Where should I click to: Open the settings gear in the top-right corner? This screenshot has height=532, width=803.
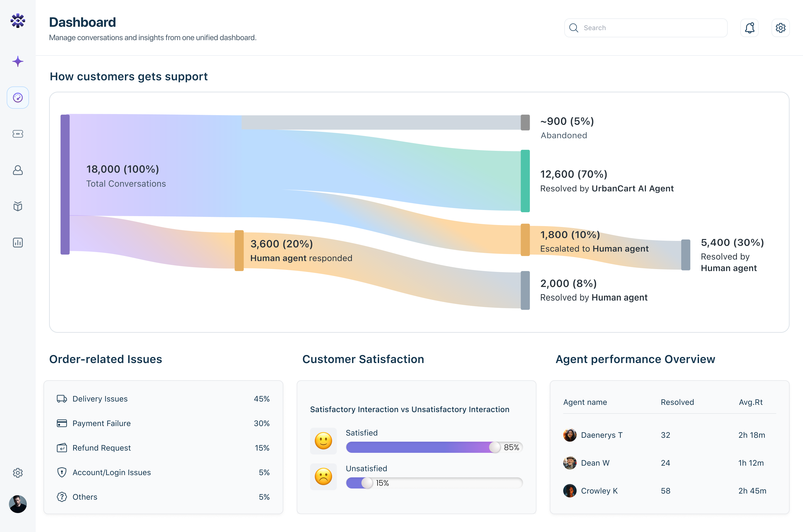pos(781,28)
